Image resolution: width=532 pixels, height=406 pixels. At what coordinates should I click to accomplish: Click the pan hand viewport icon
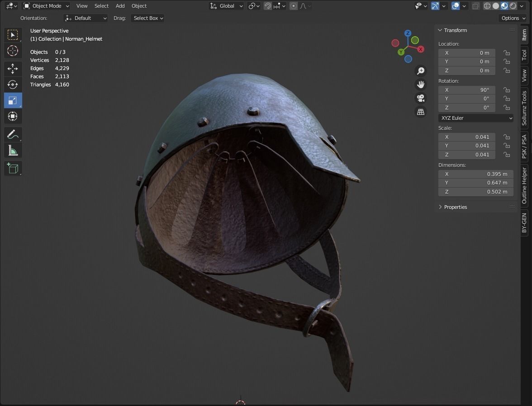(421, 84)
